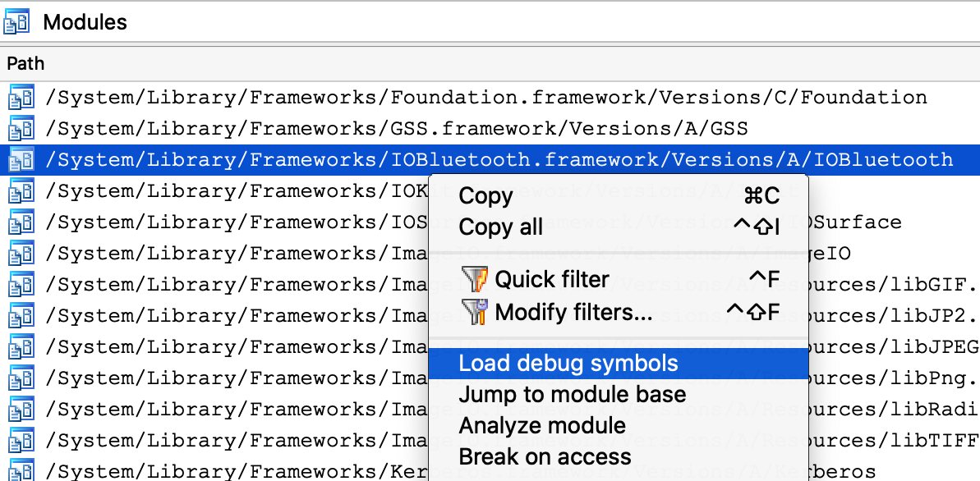Sort the list by the Path column header

[x=25, y=63]
